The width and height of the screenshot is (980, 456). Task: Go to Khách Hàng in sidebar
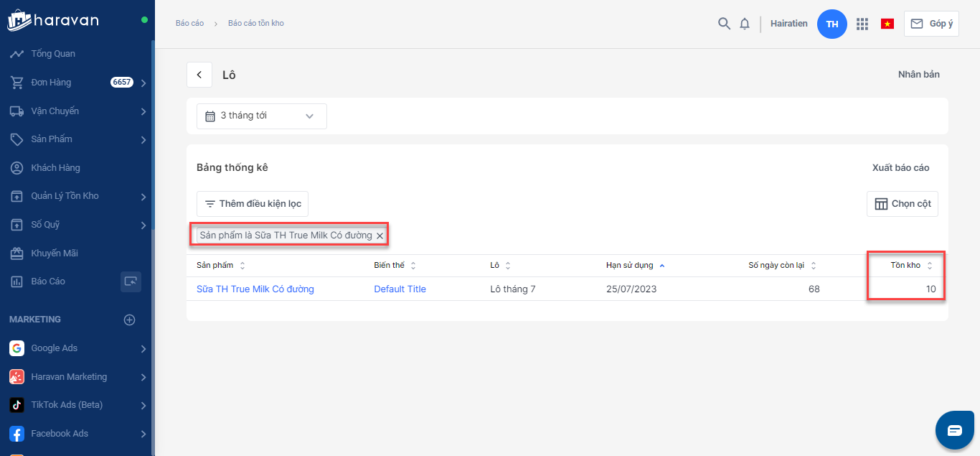(x=55, y=167)
